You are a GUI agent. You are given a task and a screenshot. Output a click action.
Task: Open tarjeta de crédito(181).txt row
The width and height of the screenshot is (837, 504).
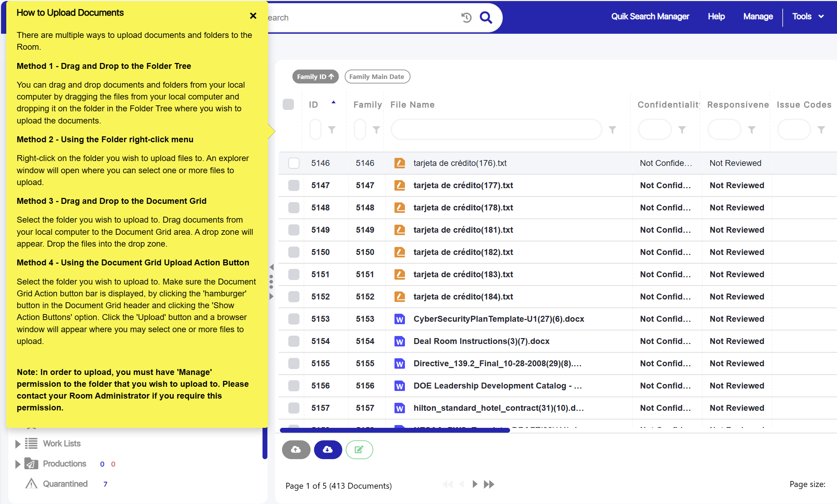coord(557,230)
